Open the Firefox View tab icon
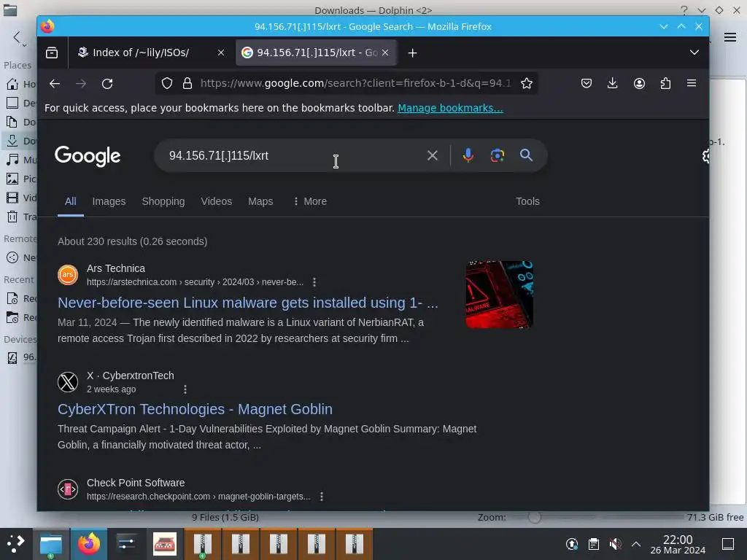The height and width of the screenshot is (560, 747). 52,52
